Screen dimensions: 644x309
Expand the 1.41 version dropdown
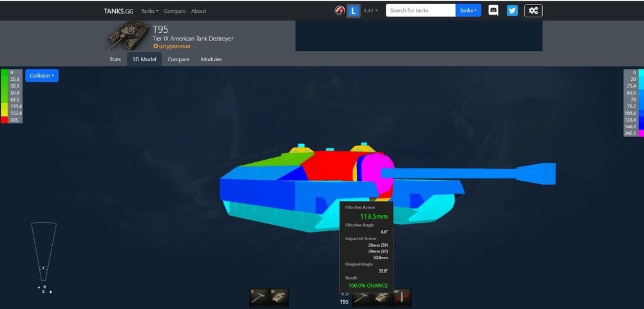point(370,11)
